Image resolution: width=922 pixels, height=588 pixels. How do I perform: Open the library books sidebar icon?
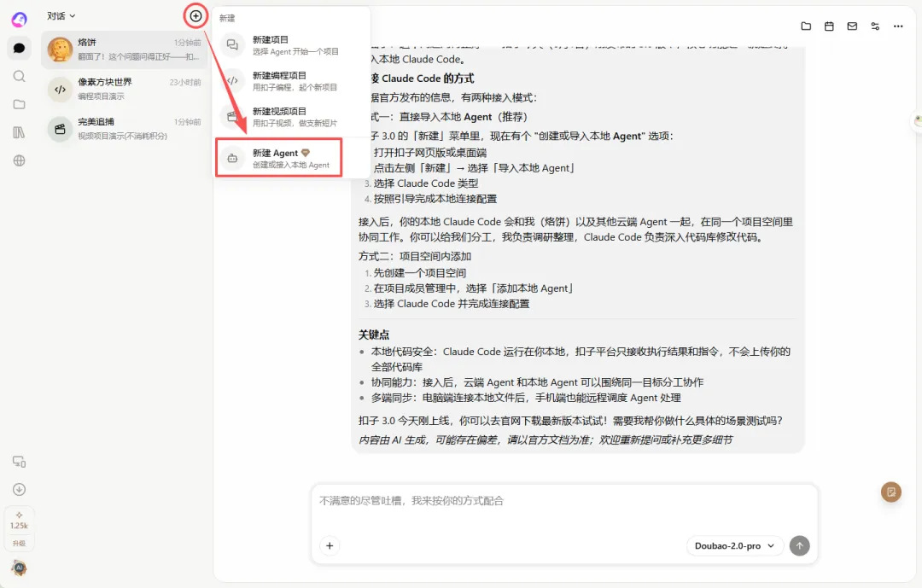tap(19, 132)
